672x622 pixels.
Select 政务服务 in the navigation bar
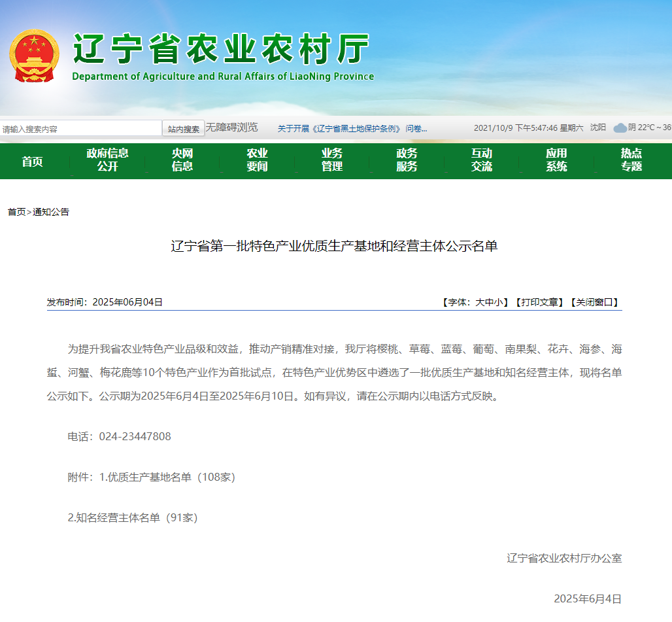tap(407, 160)
